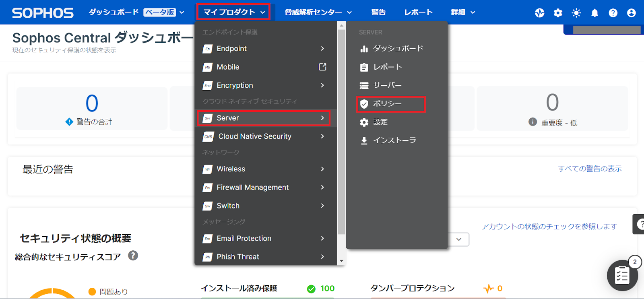Select 設定 in the Server submenu

[x=380, y=122]
